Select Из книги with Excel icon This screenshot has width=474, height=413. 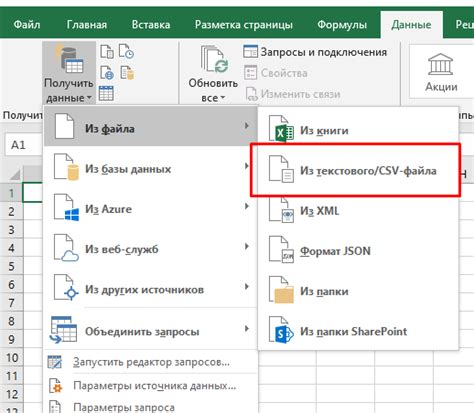[358, 130]
